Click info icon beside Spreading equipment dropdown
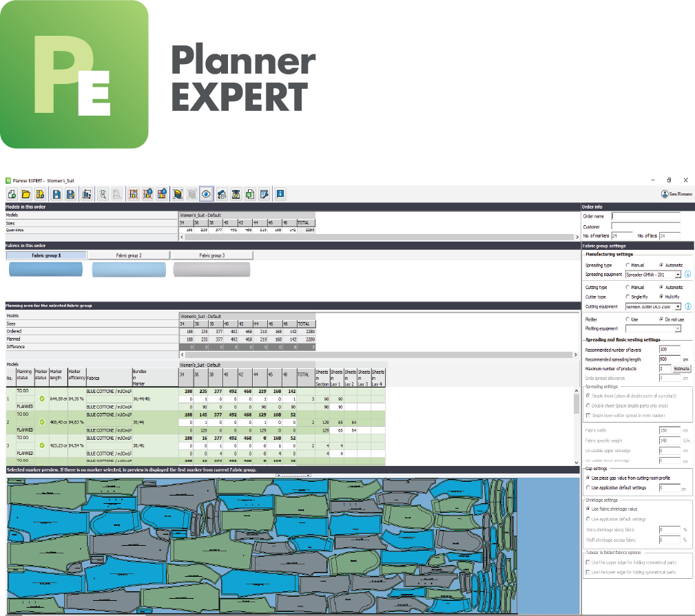Viewport: 695px width, 616px height. (x=687, y=274)
